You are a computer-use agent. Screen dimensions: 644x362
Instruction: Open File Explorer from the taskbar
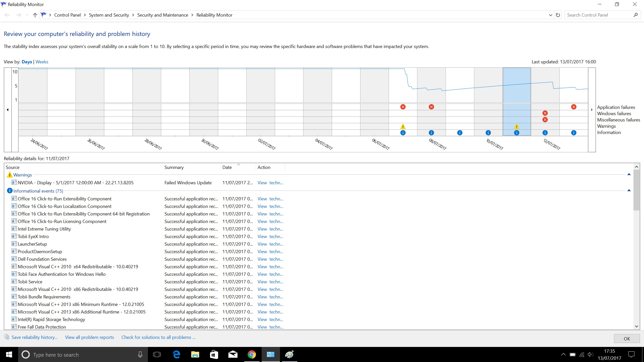pyautogui.click(x=195, y=355)
